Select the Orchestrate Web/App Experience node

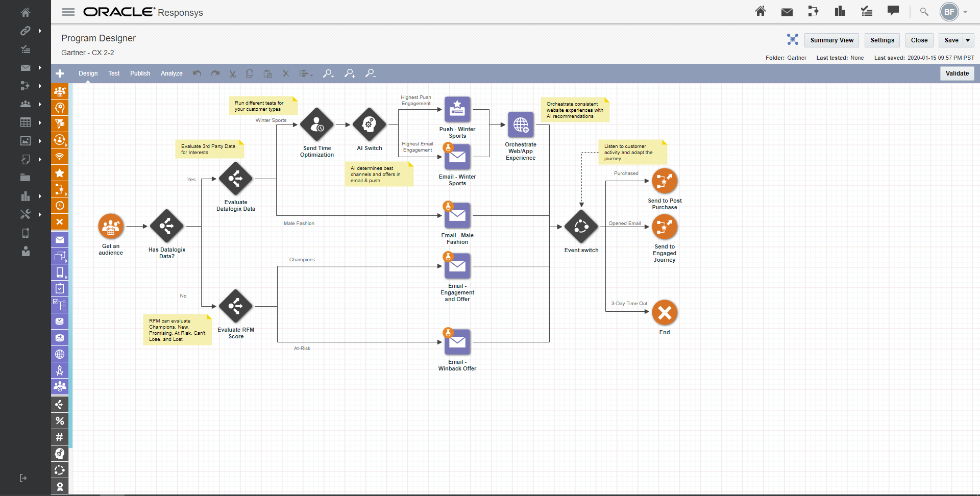tap(521, 125)
